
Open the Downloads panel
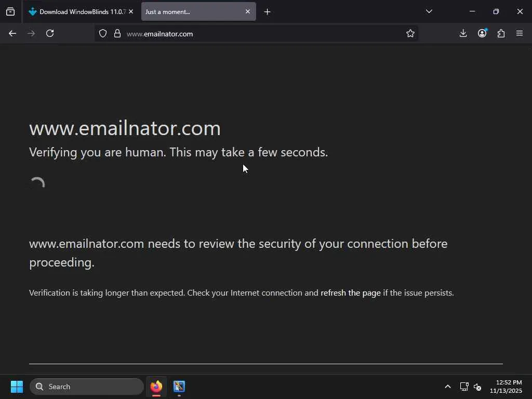click(x=463, y=33)
